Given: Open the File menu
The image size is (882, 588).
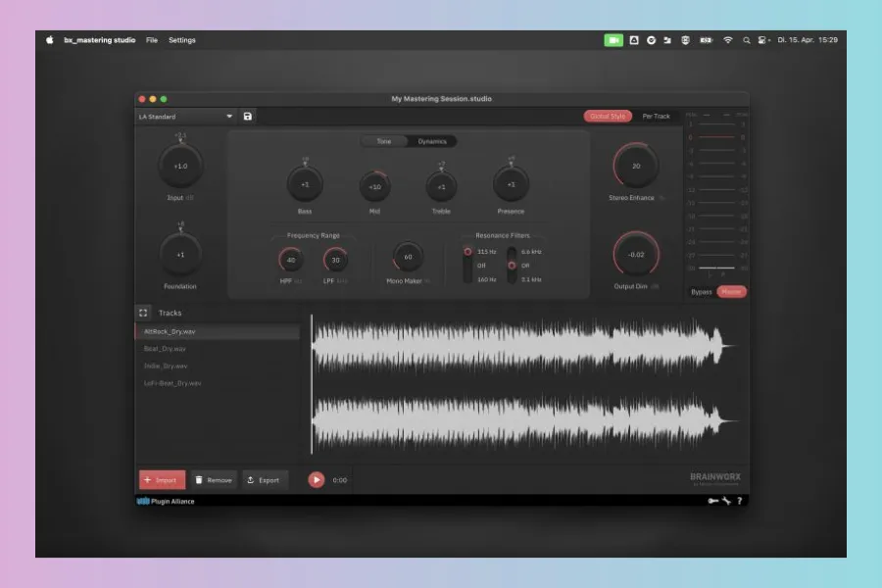Looking at the screenshot, I should click(152, 40).
